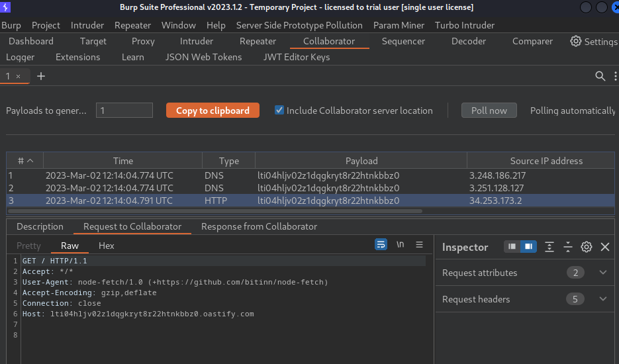Screen dimensions: 619x364
Task: Sort by the Time column header
Action: 122,161
